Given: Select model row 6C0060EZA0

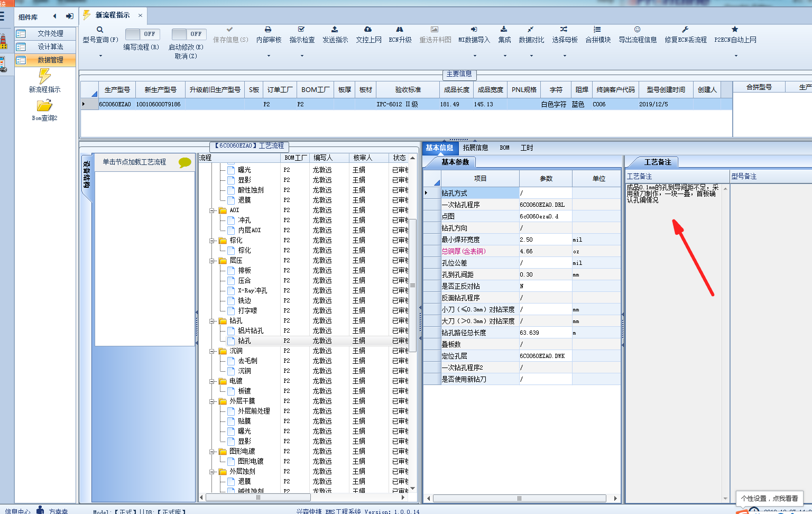Looking at the screenshot, I should 406,104.
